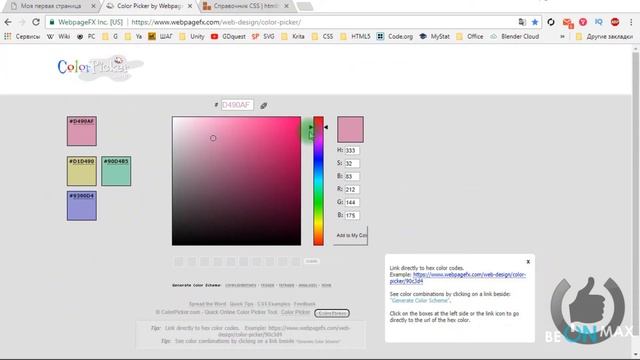This screenshot has height=360, width=640.
Task: Switch to Color Picker by Webpage tab
Action: click(x=149, y=6)
